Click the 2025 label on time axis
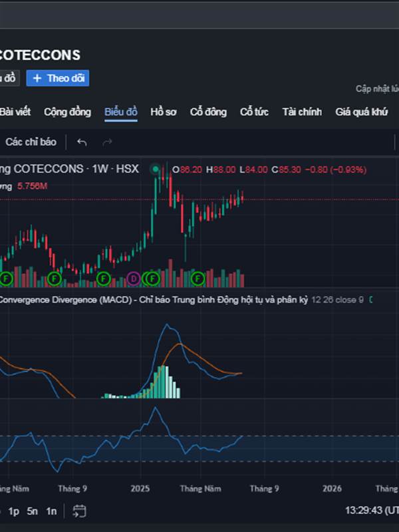The width and height of the screenshot is (399, 532). point(140,489)
